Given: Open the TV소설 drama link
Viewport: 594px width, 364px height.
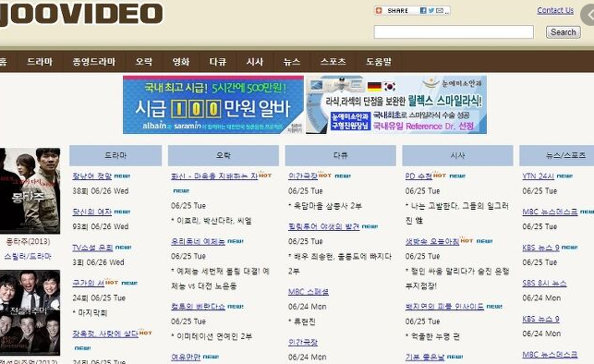Looking at the screenshot, I should [92, 248].
